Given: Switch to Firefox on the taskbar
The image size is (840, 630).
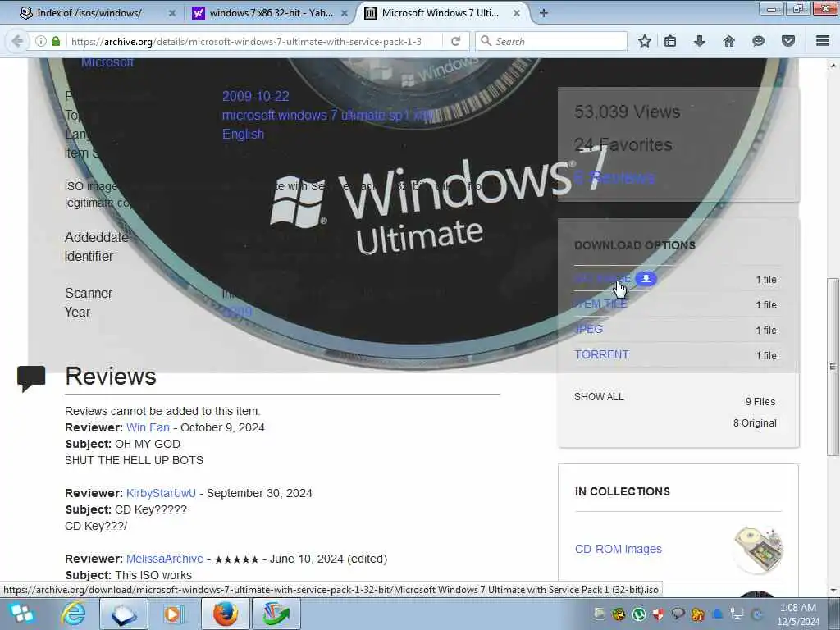Looking at the screenshot, I should tap(226, 614).
